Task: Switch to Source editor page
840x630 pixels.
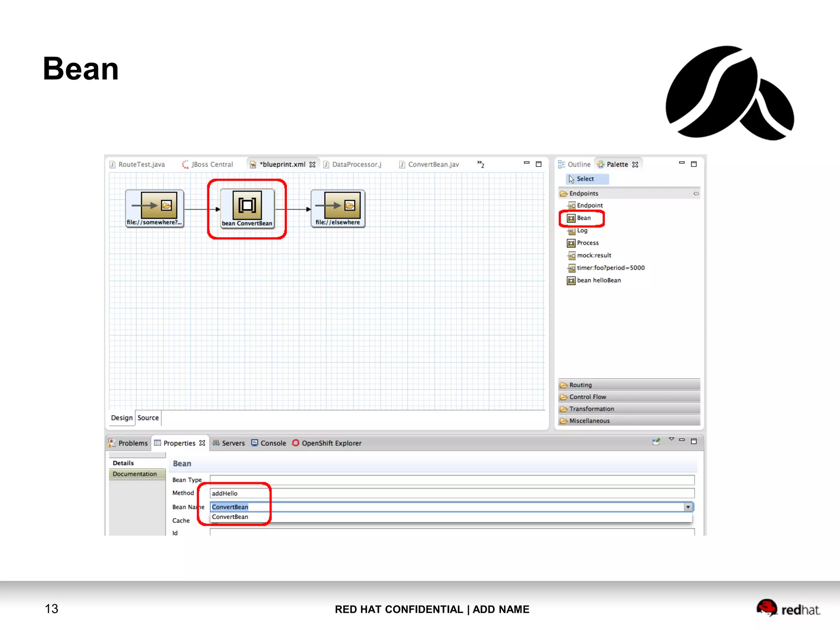Action: click(148, 418)
